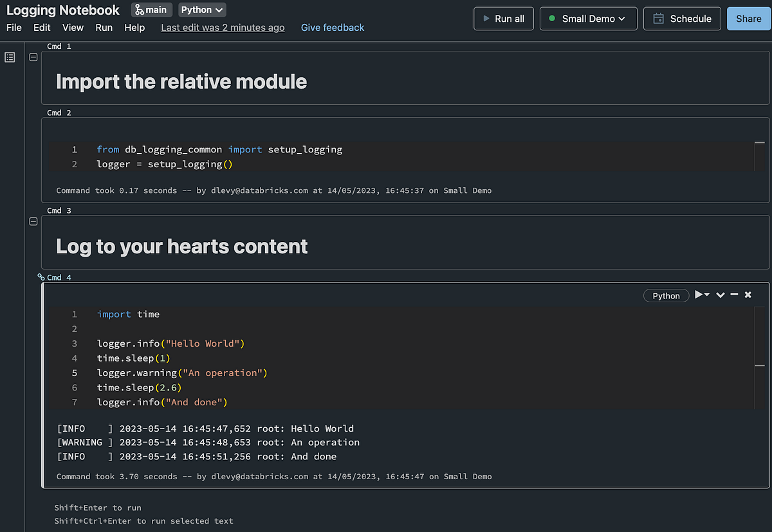
Task: Delete Cmd 4 via the x icon
Action: pos(748,294)
